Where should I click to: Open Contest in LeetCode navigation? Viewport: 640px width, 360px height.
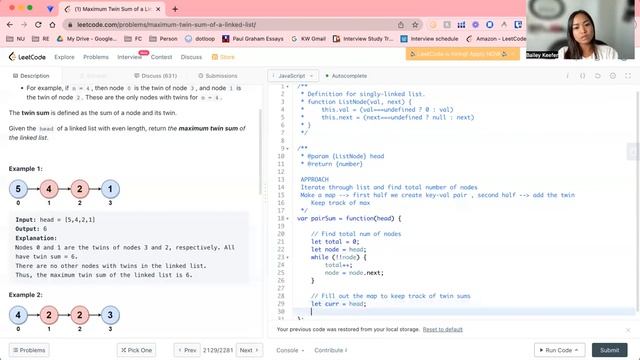coord(161,57)
